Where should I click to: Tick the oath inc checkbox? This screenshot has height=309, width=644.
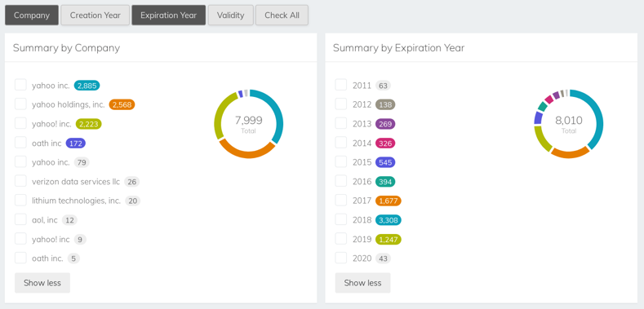20,143
